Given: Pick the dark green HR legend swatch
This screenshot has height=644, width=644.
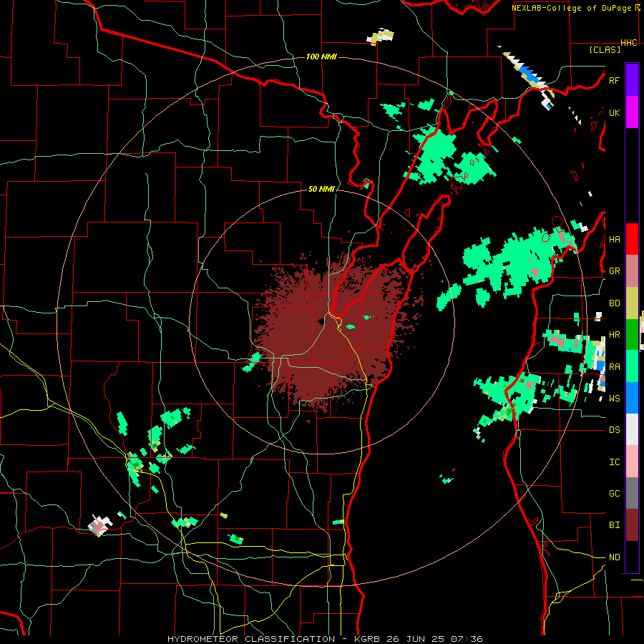Looking at the screenshot, I should point(632,335).
